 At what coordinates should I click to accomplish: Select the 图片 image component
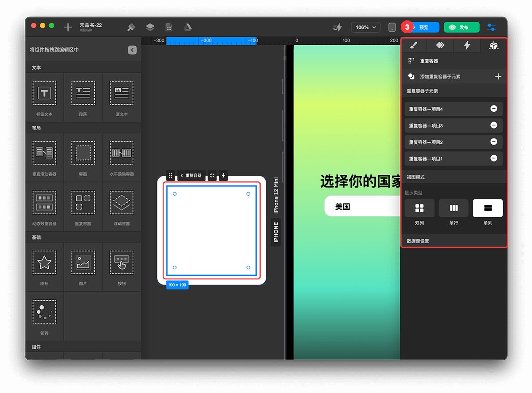tap(83, 267)
